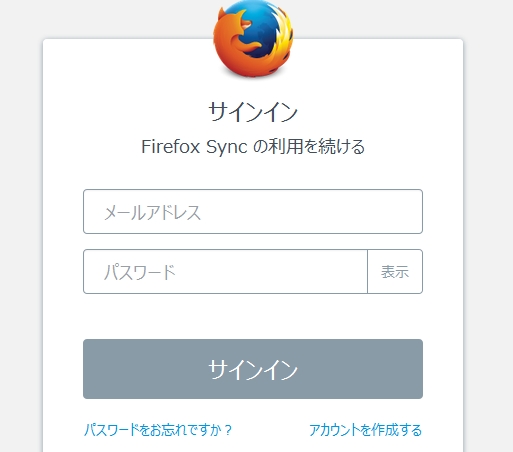This screenshot has height=452, width=513.
Task: Show the password using 表示
Action: point(395,271)
